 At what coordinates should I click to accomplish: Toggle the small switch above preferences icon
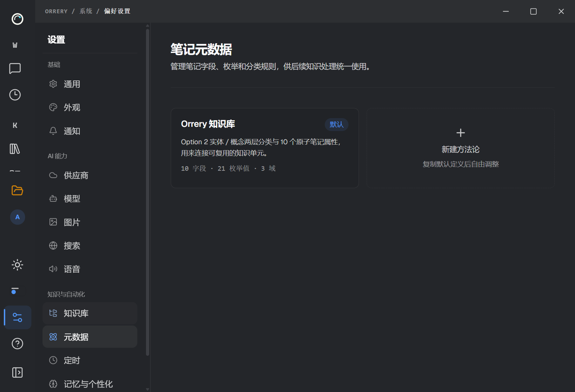(17, 291)
